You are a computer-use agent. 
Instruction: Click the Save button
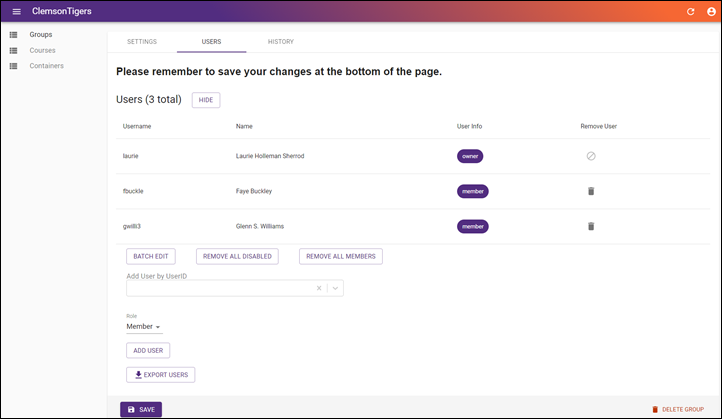click(x=141, y=409)
